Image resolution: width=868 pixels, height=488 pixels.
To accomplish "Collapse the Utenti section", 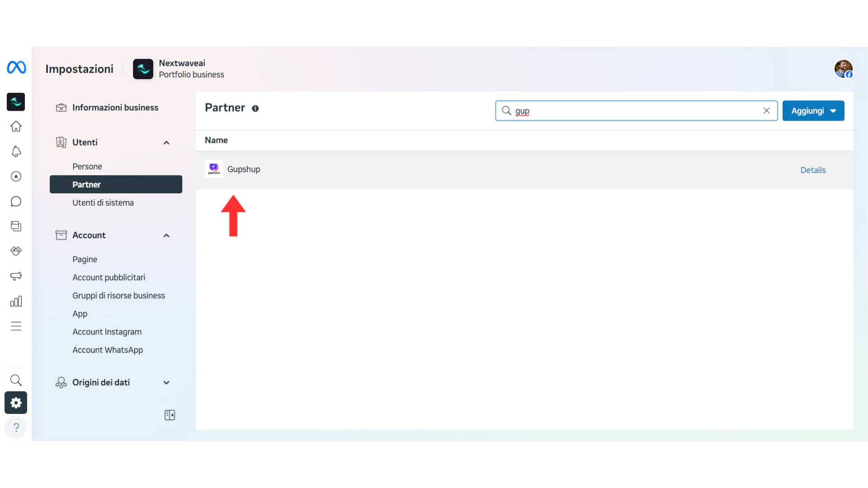I will click(166, 143).
